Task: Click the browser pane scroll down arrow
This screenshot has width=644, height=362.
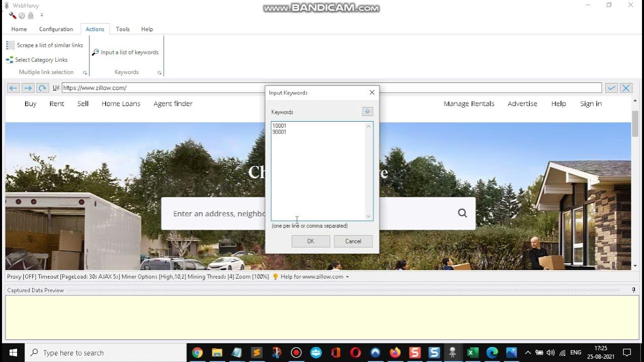Action: click(635, 265)
